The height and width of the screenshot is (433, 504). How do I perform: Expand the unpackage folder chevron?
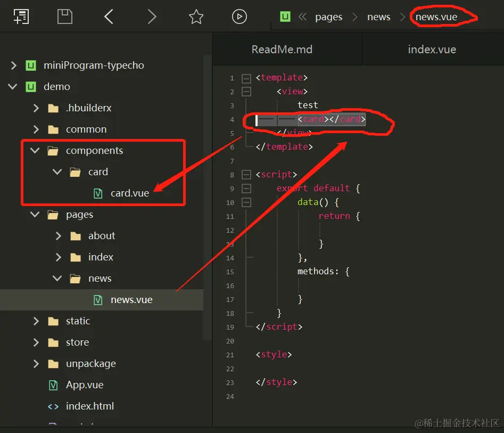coord(36,364)
